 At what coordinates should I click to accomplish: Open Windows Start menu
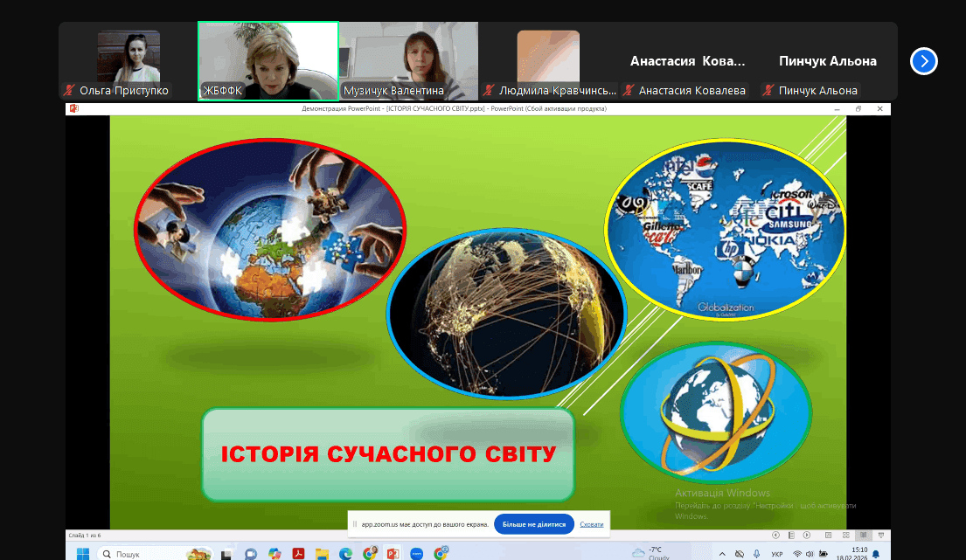83,554
